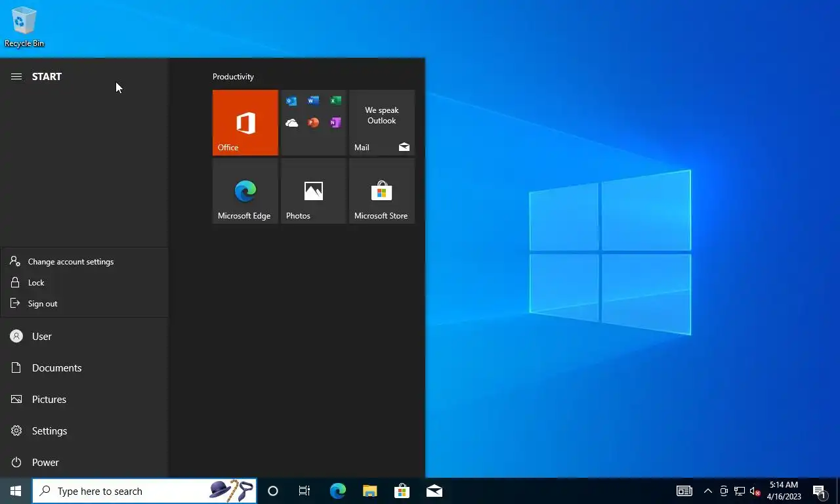The image size is (840, 504).
Task: Select Change account settings
Action: click(84, 261)
